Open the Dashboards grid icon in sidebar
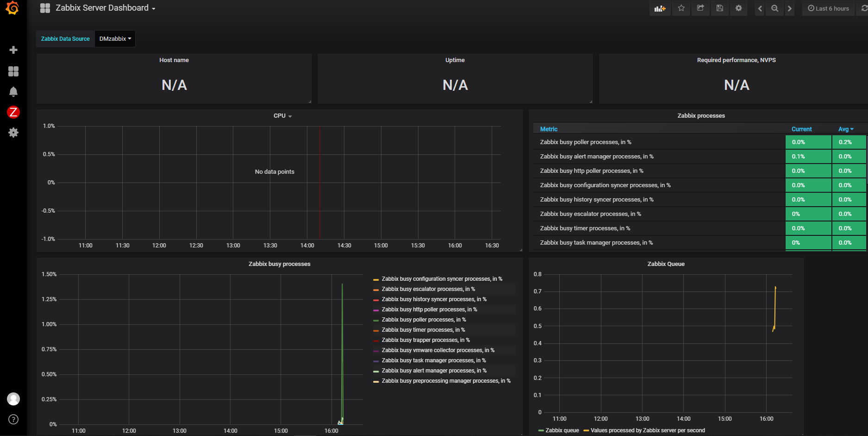Viewport: 868px width, 436px height. point(13,71)
